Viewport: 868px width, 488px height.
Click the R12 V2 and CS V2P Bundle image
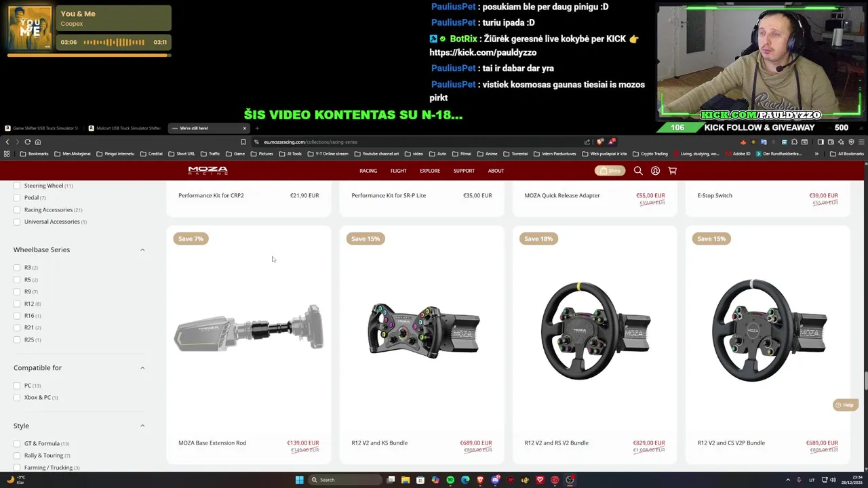768,329
